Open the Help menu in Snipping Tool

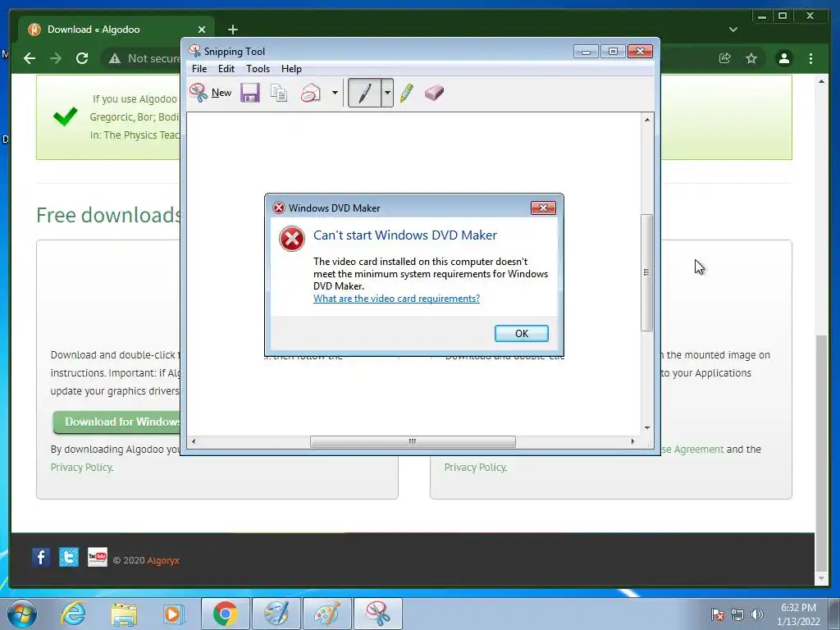[291, 69]
